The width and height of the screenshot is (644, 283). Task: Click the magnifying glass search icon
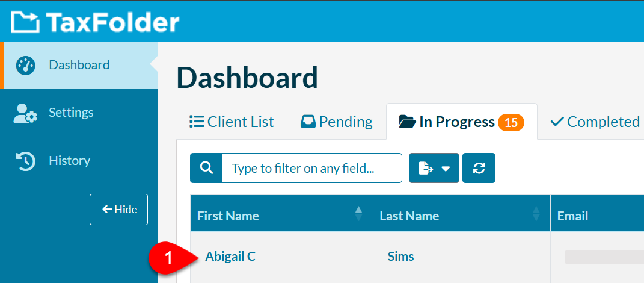coord(206,168)
